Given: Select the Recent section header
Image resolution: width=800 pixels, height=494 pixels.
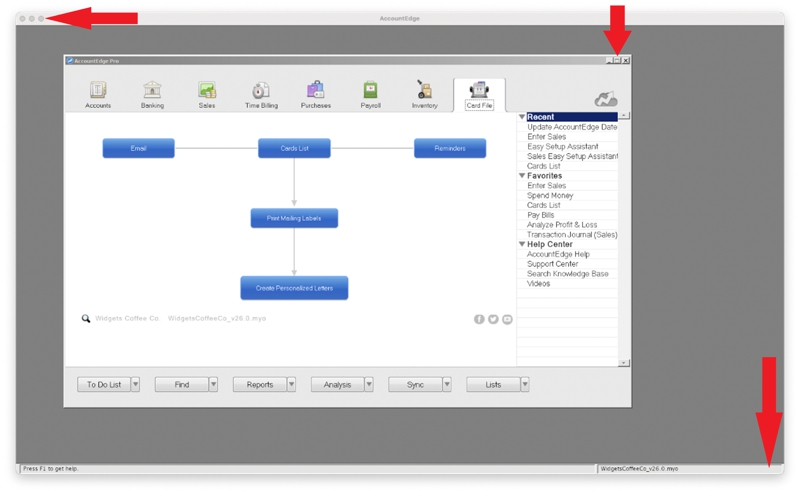Looking at the screenshot, I should tap(572, 117).
